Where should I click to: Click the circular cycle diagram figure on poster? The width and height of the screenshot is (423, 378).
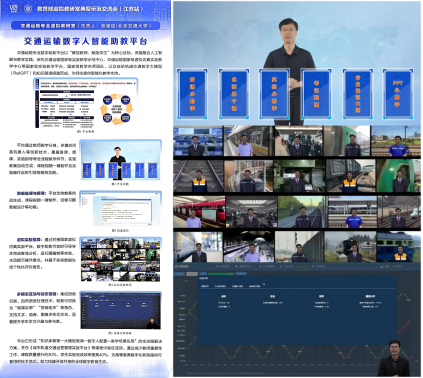[117, 109]
